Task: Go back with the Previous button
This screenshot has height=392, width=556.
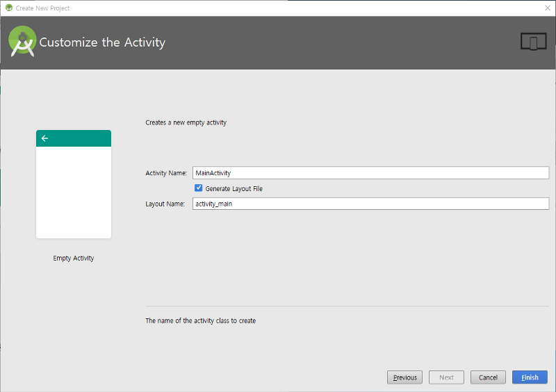Action: coord(404,377)
